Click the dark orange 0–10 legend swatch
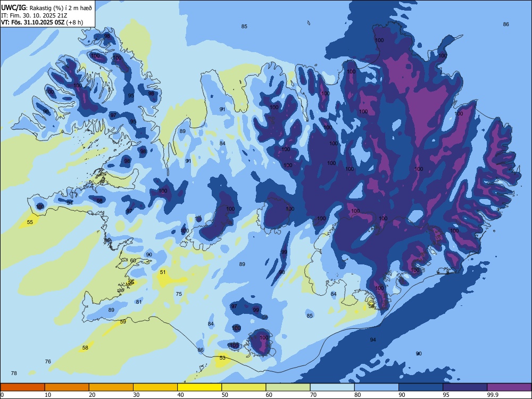 [x=22, y=387]
